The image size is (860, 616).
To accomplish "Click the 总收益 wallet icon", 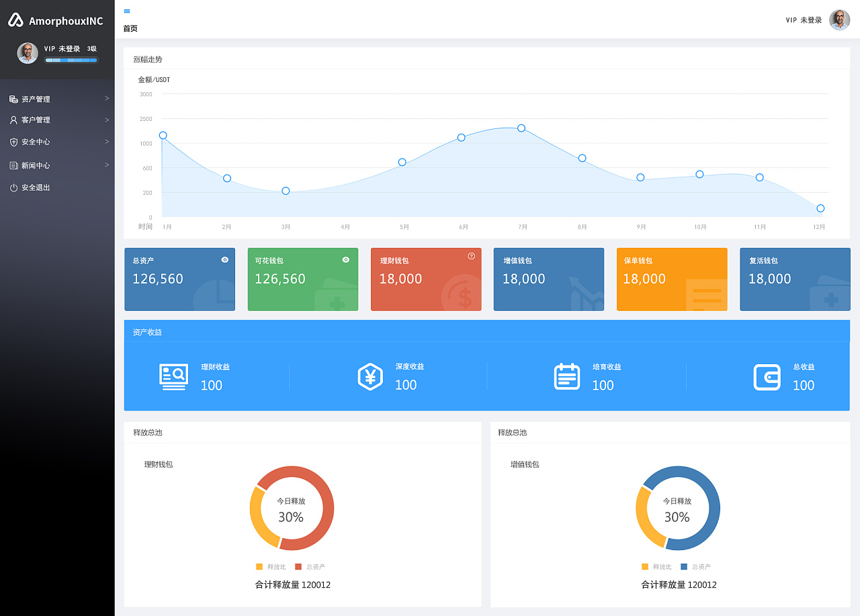I will pyautogui.click(x=767, y=377).
